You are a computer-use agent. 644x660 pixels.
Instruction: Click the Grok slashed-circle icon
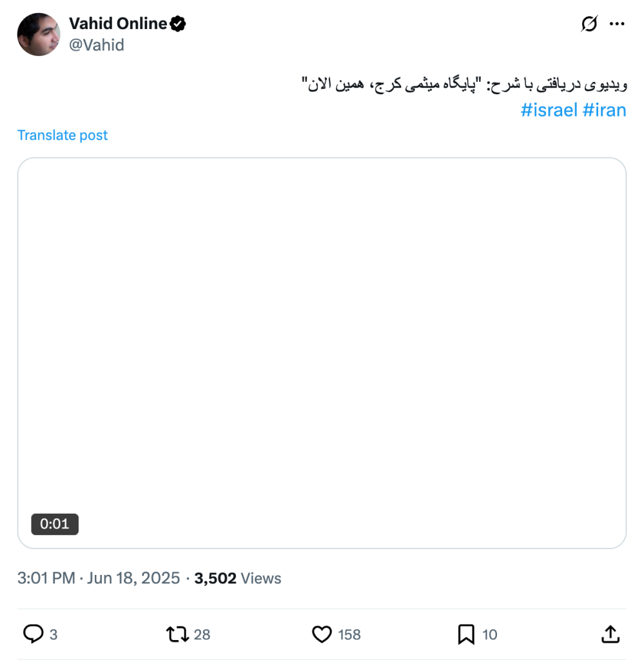coord(589,24)
